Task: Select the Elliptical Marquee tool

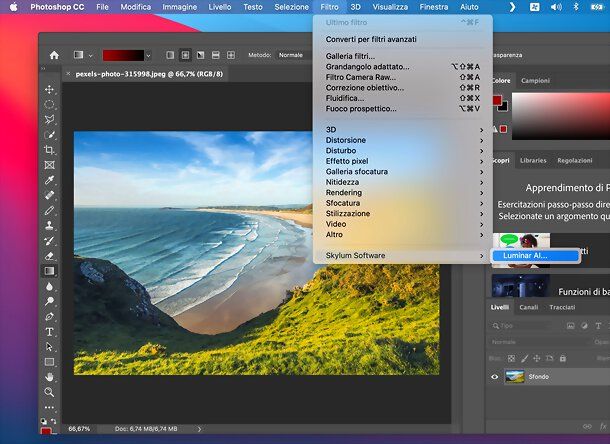Action: pyautogui.click(x=49, y=105)
